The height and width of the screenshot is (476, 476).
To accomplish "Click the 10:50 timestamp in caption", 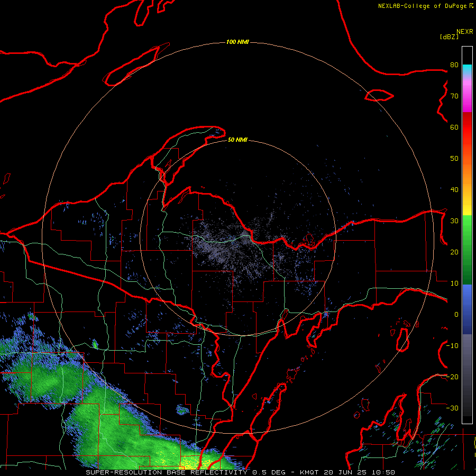I will (384, 472).
